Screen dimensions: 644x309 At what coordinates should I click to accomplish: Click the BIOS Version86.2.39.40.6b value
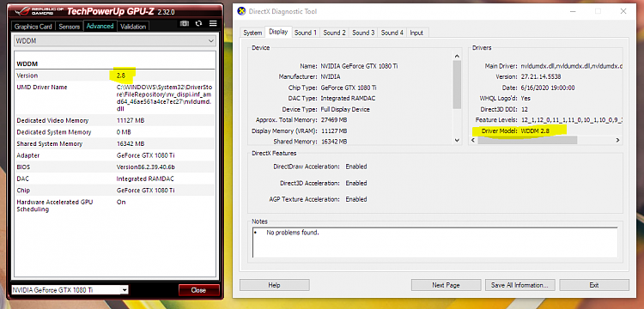click(146, 167)
